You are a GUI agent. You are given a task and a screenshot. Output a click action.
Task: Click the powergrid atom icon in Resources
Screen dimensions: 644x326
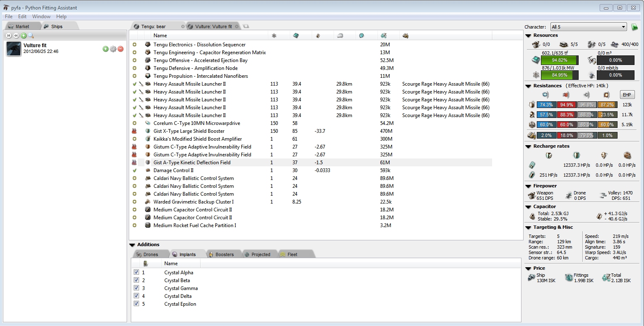(x=536, y=75)
